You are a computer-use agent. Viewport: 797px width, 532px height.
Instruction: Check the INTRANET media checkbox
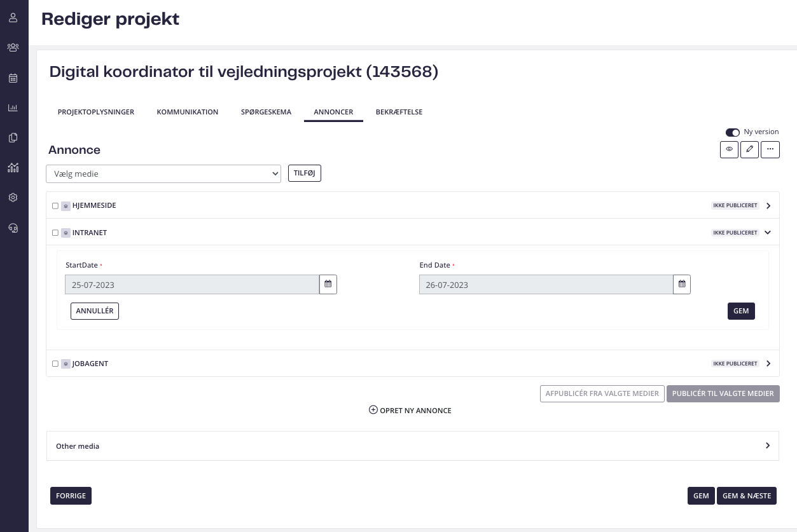tap(55, 233)
